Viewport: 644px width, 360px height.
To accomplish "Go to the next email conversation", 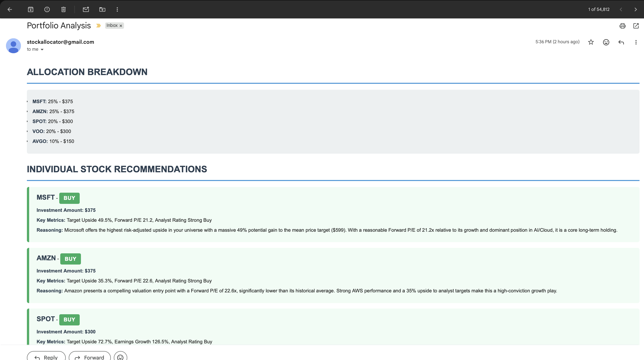I will [636, 9].
